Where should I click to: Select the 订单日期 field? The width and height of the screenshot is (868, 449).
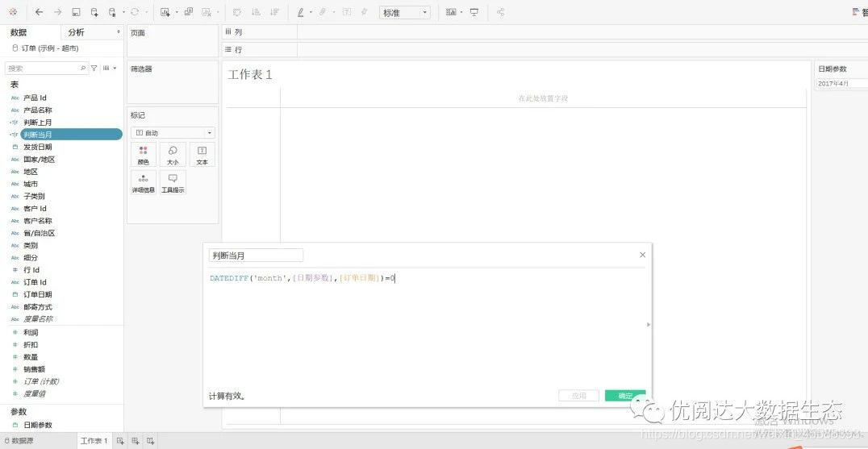(38, 295)
